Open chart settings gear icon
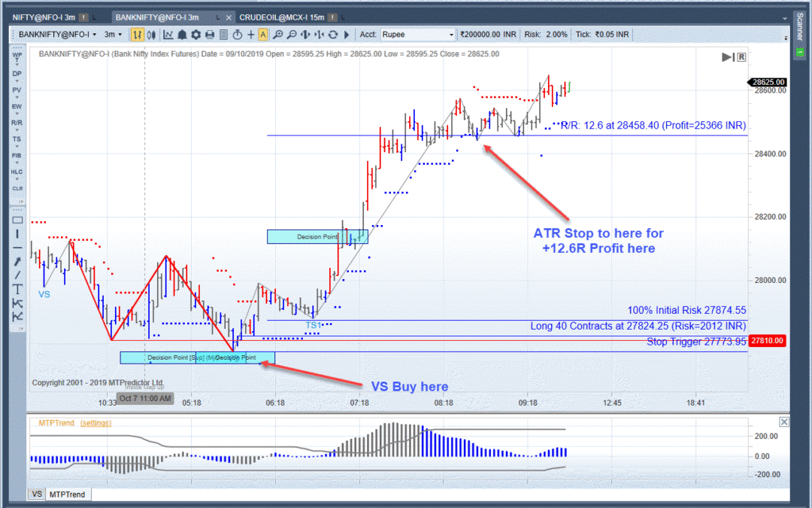 coord(195,35)
